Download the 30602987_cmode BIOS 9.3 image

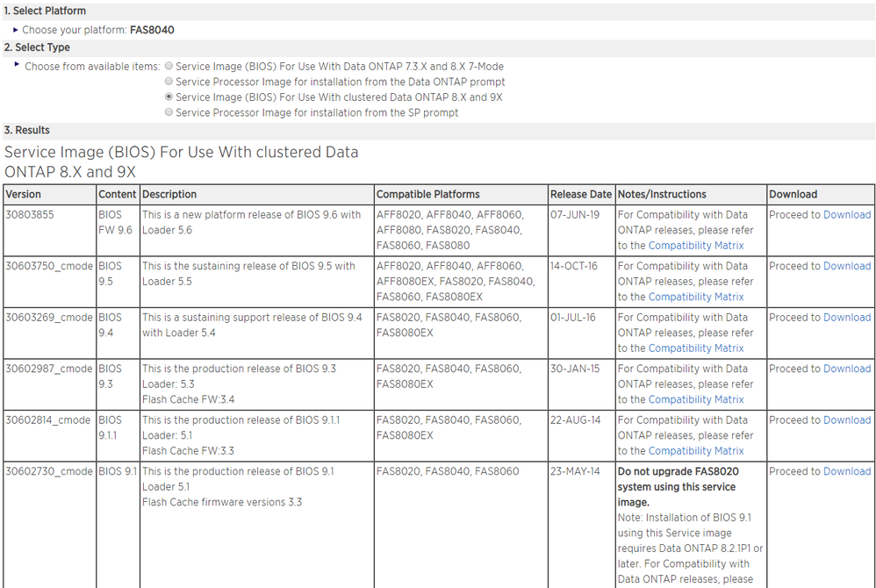pos(846,369)
